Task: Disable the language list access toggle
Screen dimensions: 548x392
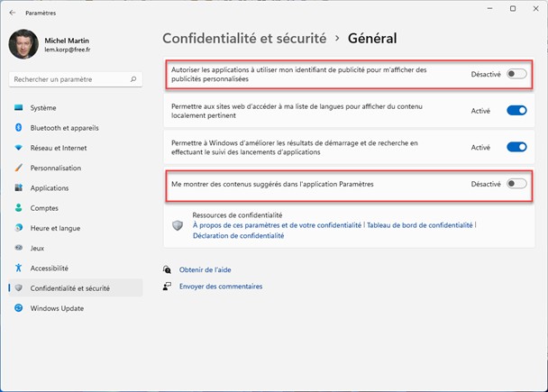Action: click(516, 111)
